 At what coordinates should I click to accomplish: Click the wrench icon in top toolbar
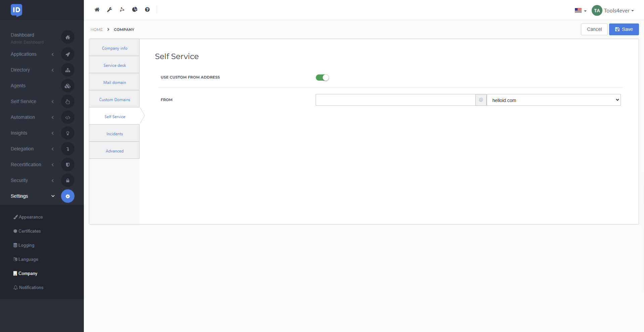point(109,9)
